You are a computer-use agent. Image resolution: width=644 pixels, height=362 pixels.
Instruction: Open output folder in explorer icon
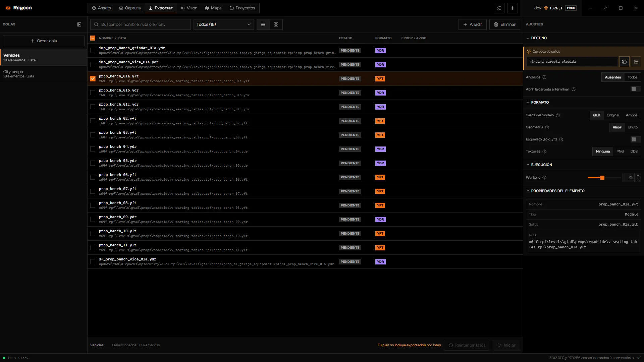[636, 62]
